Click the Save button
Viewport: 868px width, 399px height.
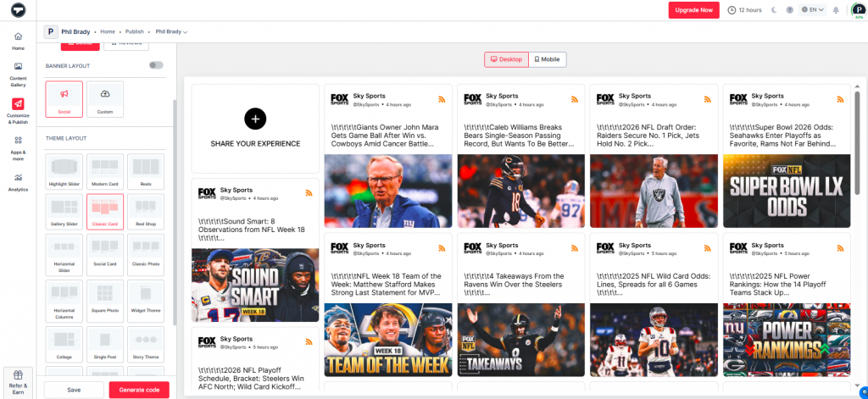[x=74, y=391]
